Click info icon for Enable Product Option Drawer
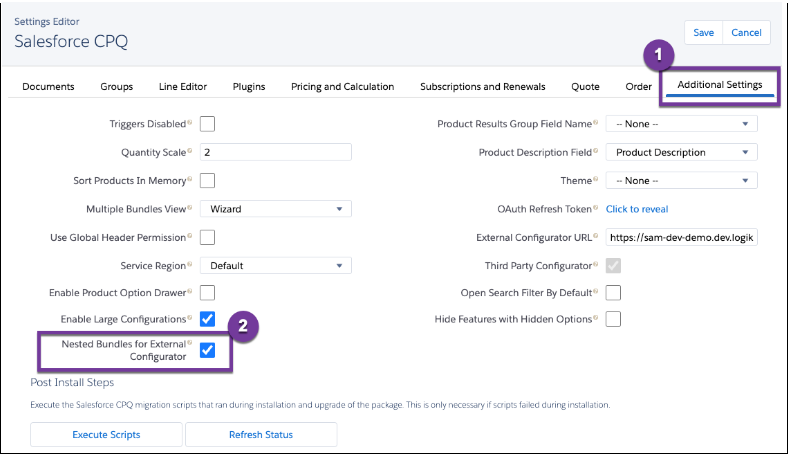Screen dimensions: 788x454 click(189, 291)
